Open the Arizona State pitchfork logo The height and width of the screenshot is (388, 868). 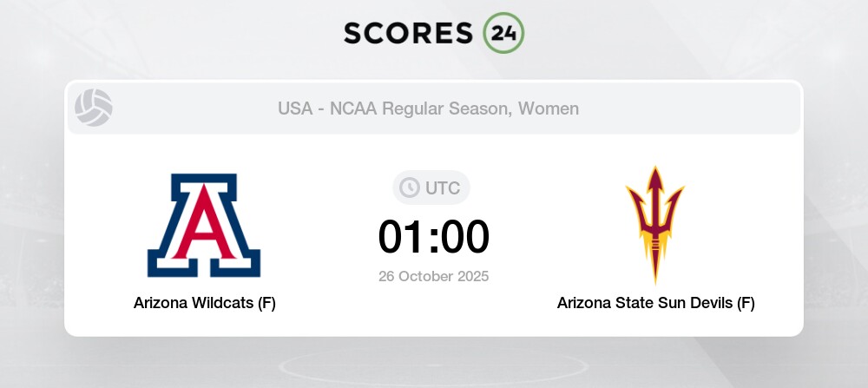tap(655, 223)
